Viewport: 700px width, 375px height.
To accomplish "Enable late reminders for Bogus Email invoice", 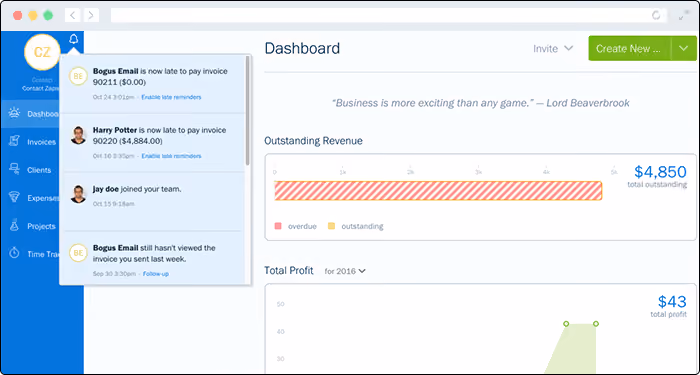I will (x=171, y=97).
